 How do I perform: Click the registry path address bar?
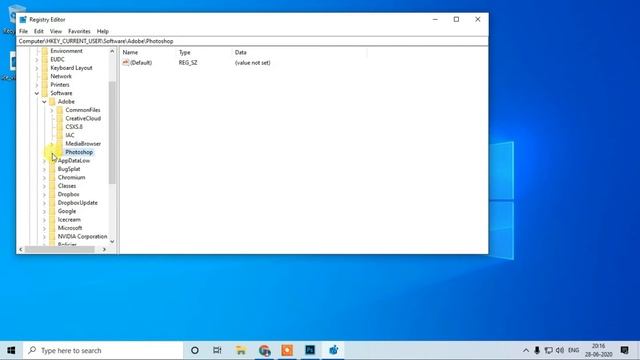click(252, 41)
